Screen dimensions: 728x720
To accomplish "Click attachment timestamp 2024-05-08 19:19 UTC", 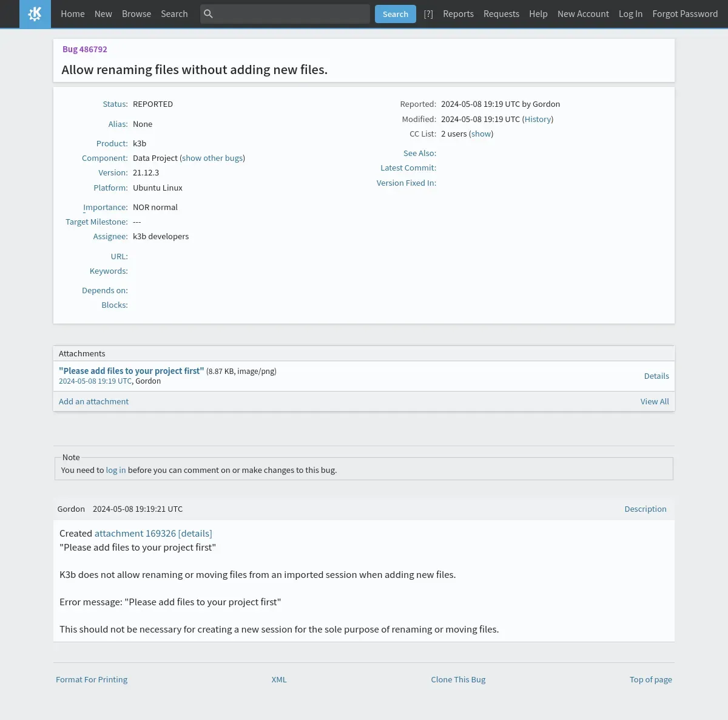I will click(x=95, y=381).
